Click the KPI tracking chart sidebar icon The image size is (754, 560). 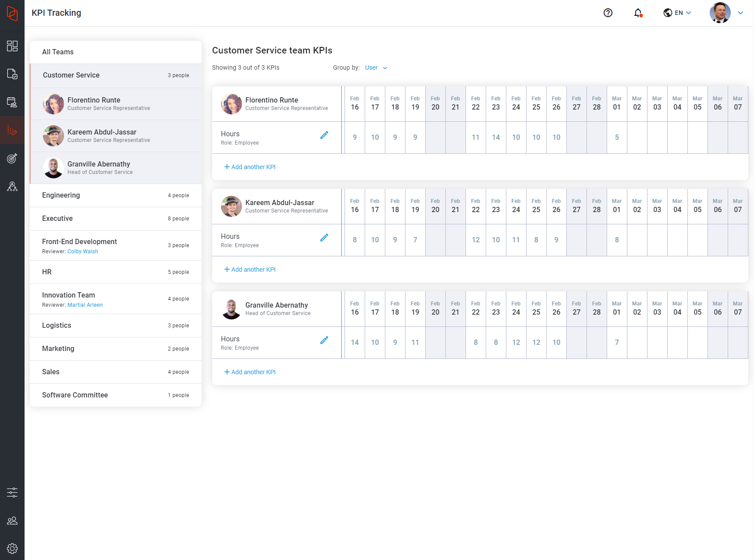pyautogui.click(x=12, y=130)
